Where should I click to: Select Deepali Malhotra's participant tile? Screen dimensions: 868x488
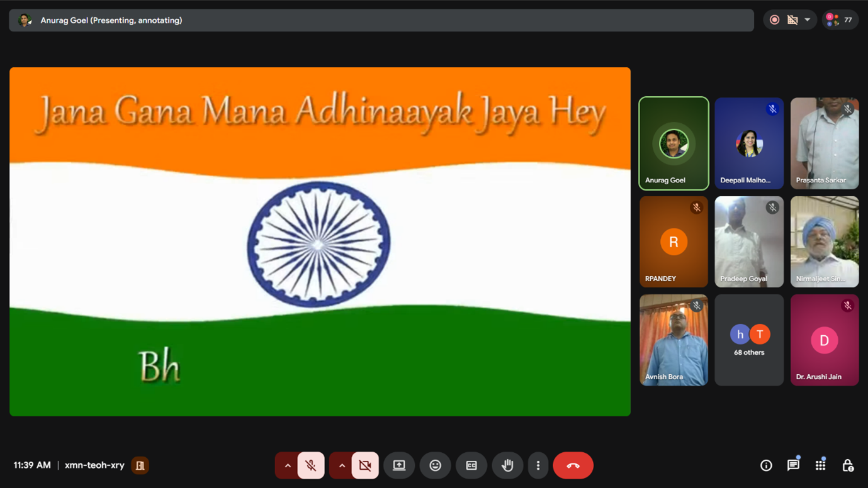pos(749,143)
